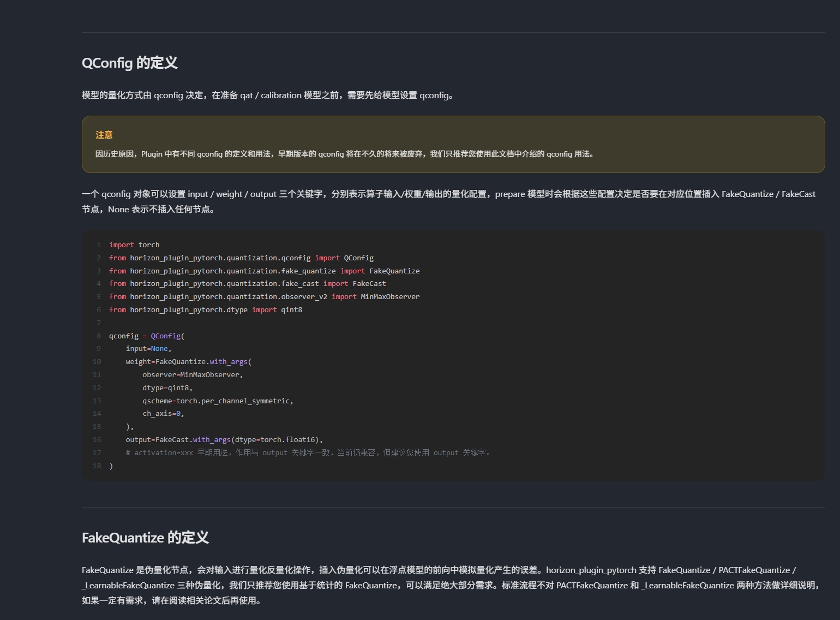Click the "ch_axis=0," code line
Screen dimensions: 840x620
[x=163, y=414]
